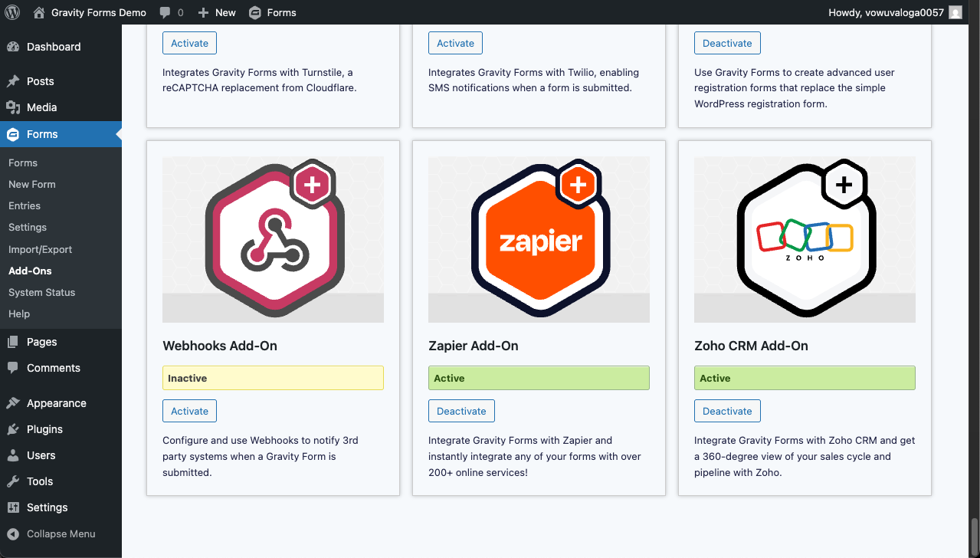This screenshot has height=558, width=980.
Task: Click the Collapse Menu arrow icon
Action: pyautogui.click(x=13, y=533)
